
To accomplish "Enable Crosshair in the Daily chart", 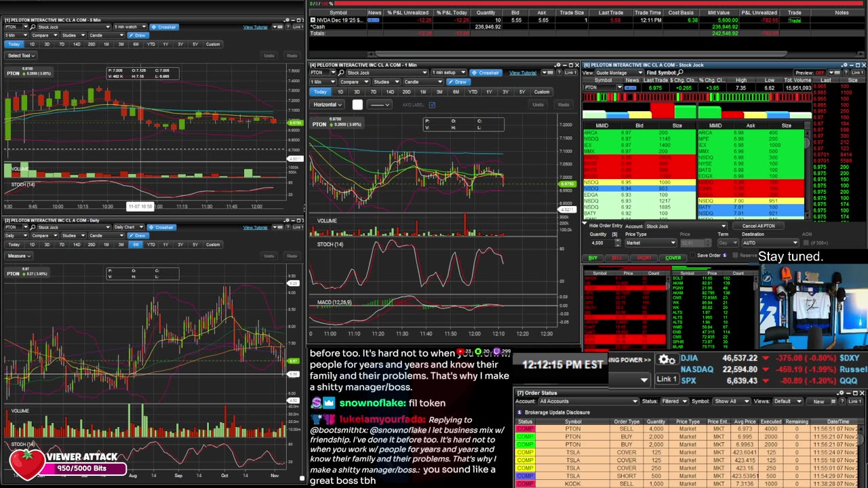I will point(160,227).
